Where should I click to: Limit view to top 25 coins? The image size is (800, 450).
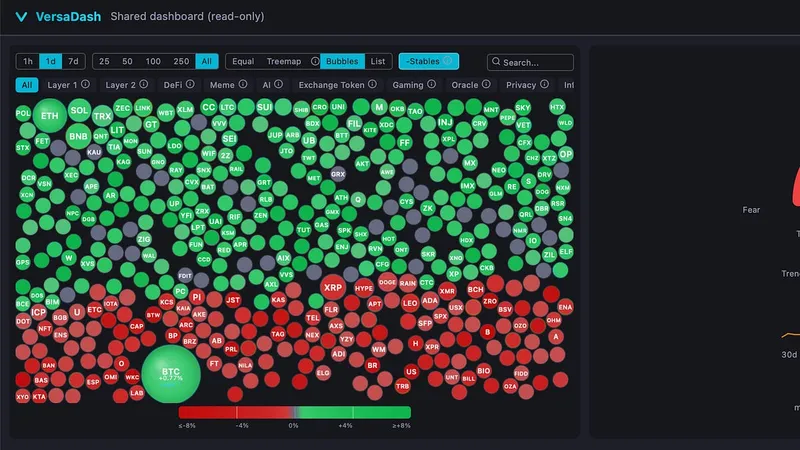[x=104, y=61]
